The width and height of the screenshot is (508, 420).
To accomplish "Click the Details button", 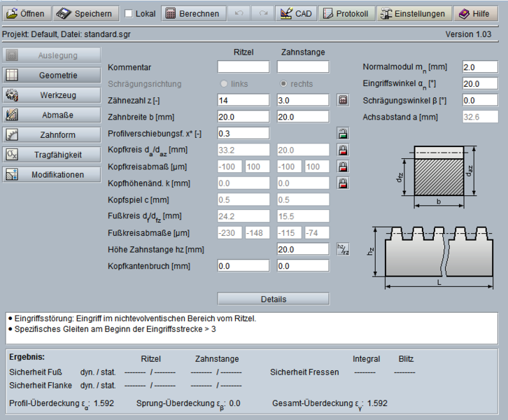I will click(x=273, y=299).
